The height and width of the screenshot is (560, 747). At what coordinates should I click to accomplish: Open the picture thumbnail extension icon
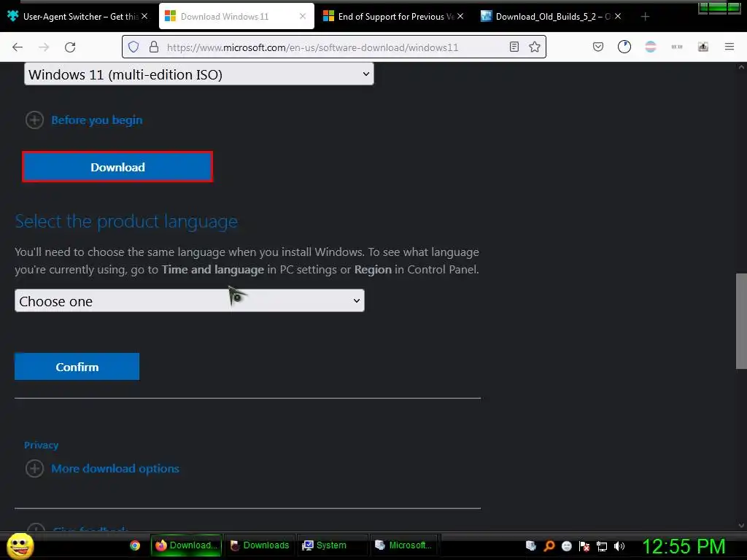[703, 47]
